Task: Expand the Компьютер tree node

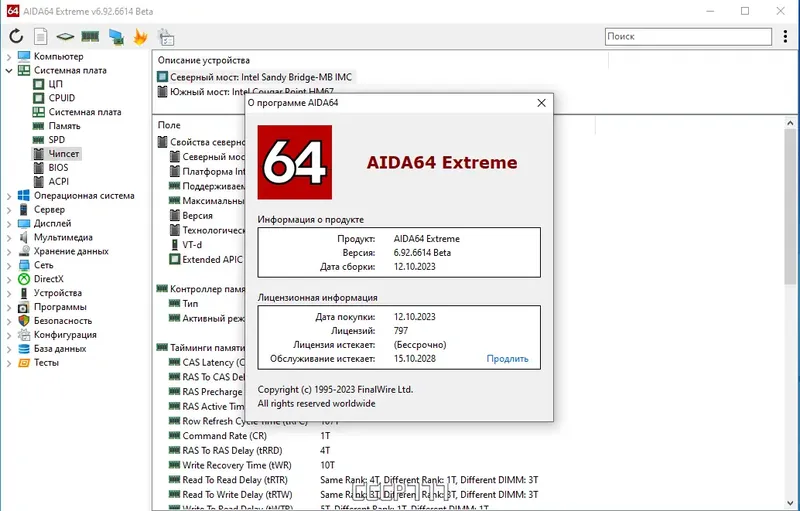Action: coord(9,57)
